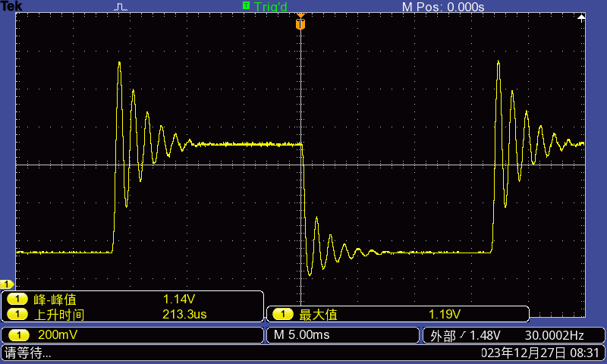The image size is (607, 364).
Task: Click the channel 1 badge beside 200mV
Action: coord(17,334)
